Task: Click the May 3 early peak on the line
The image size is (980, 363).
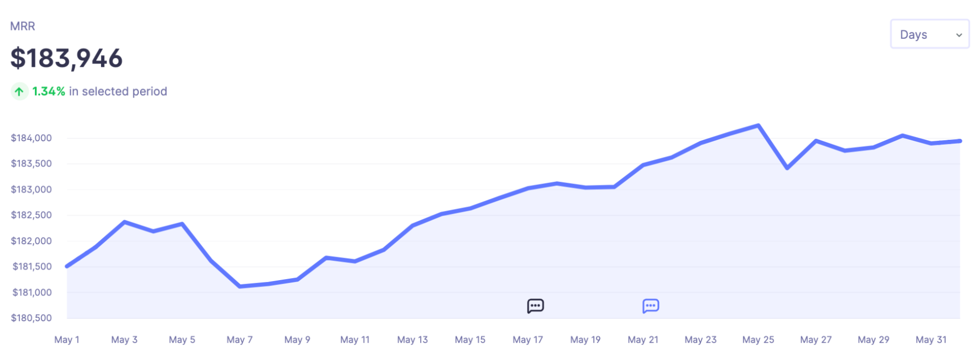Action: click(125, 222)
